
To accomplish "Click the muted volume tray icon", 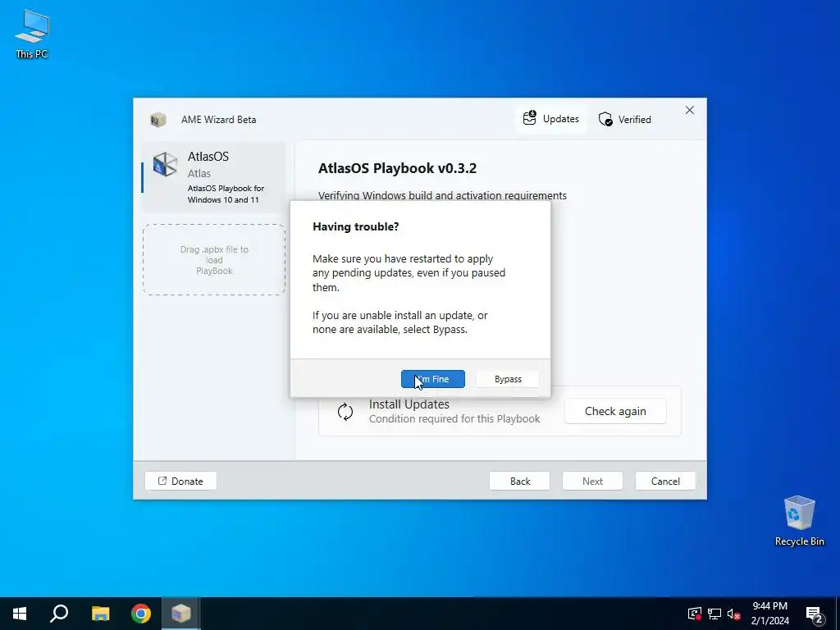I will coord(734,614).
